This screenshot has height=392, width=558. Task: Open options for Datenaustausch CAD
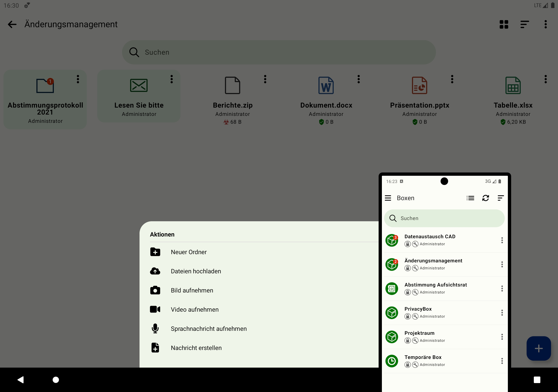[x=502, y=240]
